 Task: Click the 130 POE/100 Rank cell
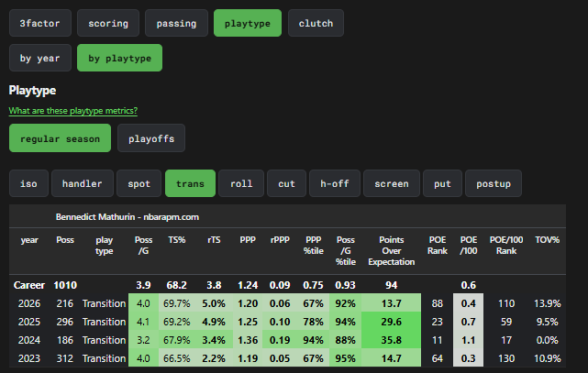pos(506,358)
